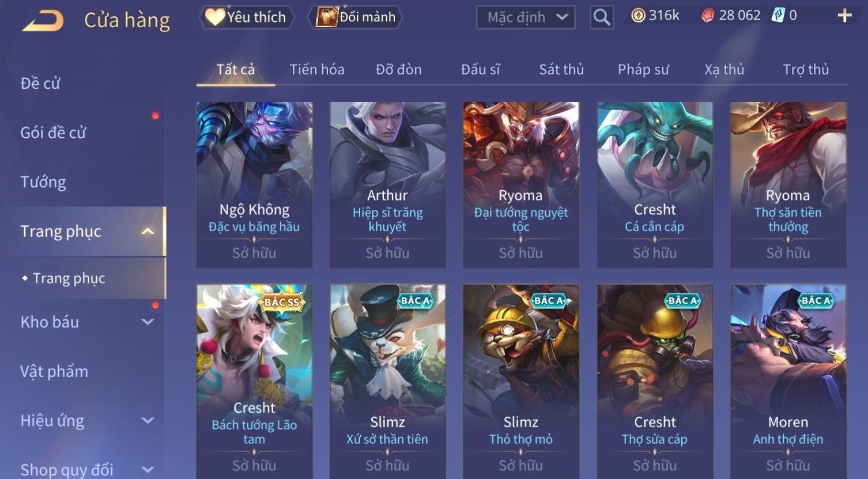Tap the plus icon to add currency
The height and width of the screenshot is (479, 868).
click(844, 16)
